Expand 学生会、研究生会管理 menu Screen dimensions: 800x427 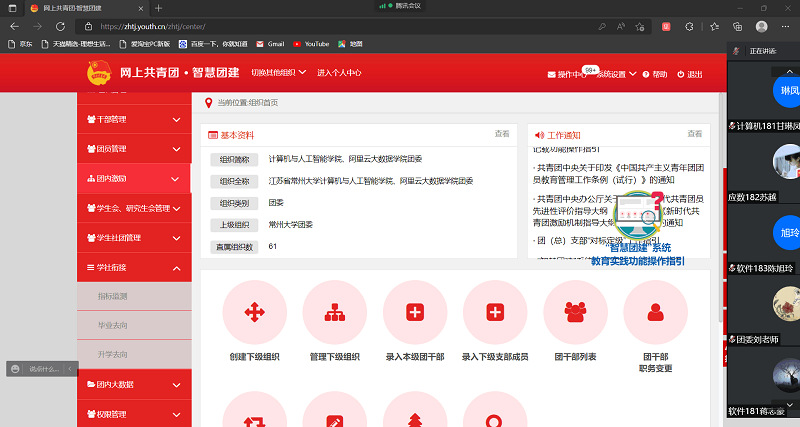click(134, 208)
